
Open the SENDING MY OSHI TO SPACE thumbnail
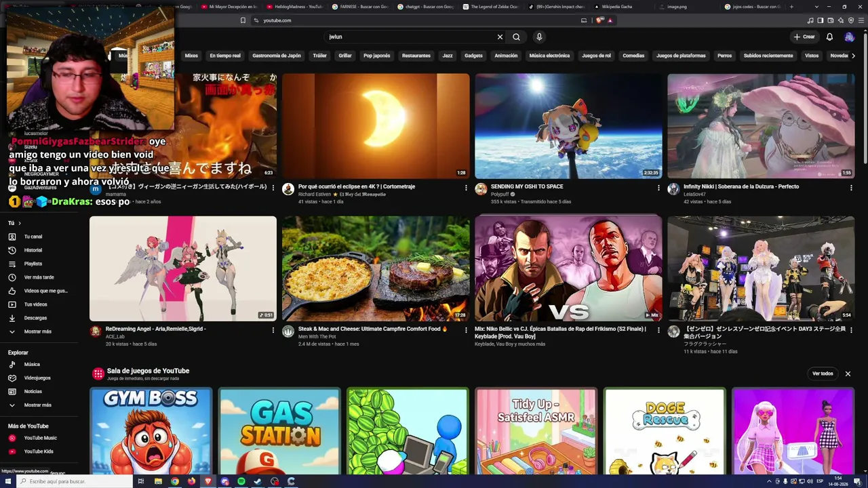tap(568, 126)
